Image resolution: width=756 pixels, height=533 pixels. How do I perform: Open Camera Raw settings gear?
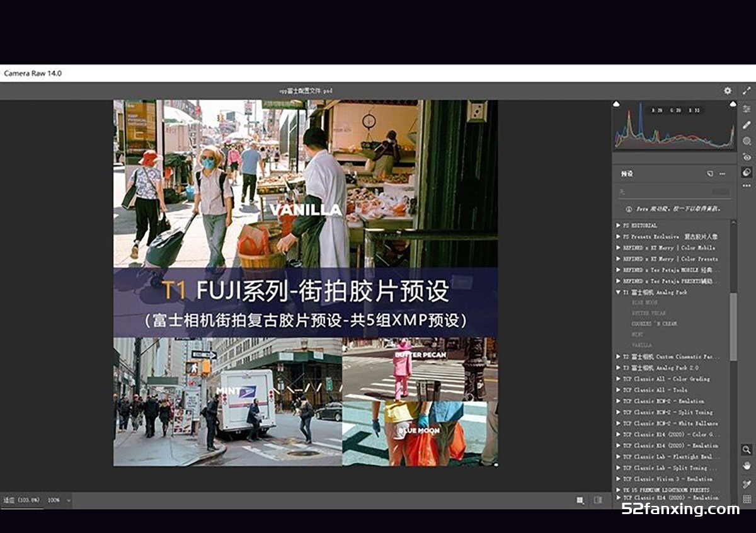(x=728, y=91)
